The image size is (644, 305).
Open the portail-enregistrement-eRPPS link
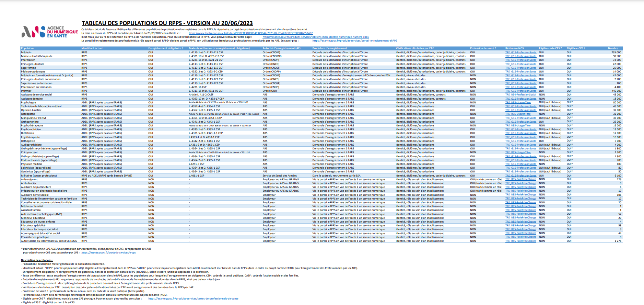(355, 41)
